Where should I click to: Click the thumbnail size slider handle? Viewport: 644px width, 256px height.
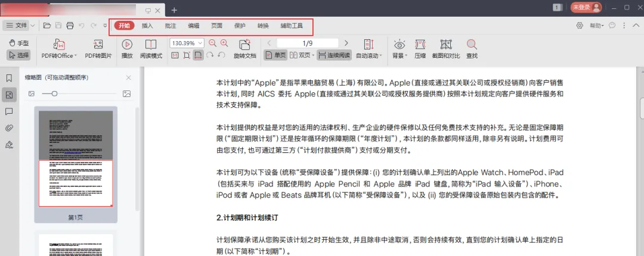click(54, 94)
